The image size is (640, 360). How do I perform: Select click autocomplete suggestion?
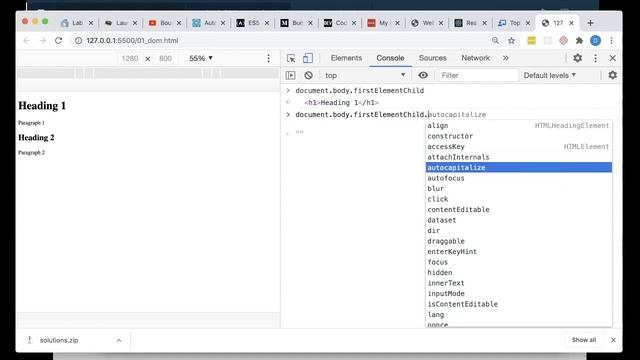tap(519, 199)
